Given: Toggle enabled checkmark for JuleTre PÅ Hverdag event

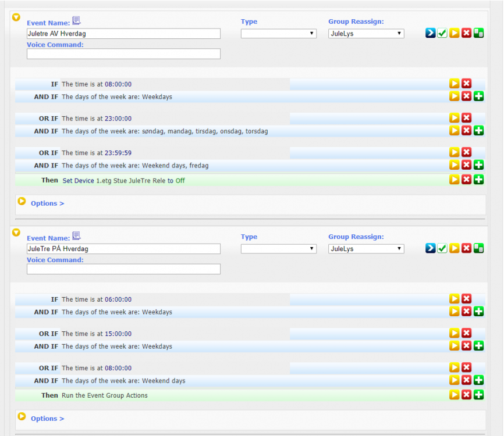Looking at the screenshot, I should click(442, 248).
